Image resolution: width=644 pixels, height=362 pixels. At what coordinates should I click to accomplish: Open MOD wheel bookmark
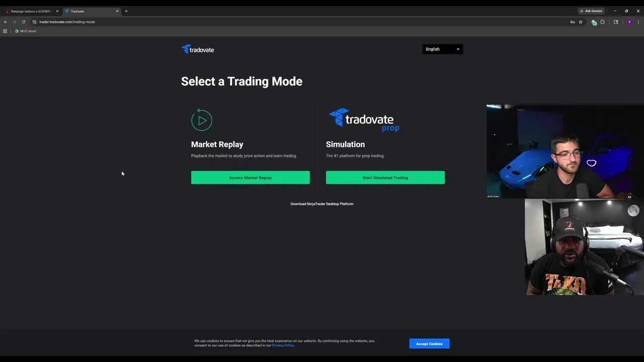click(25, 31)
